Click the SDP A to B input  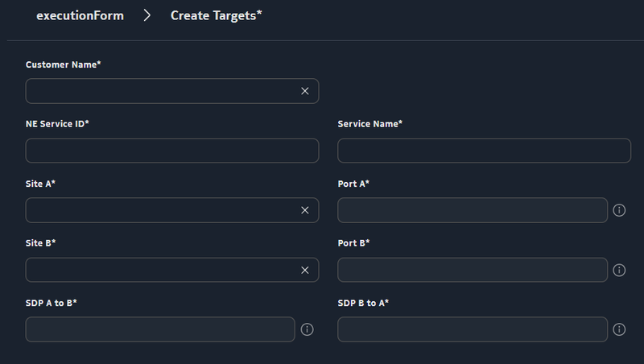160,329
